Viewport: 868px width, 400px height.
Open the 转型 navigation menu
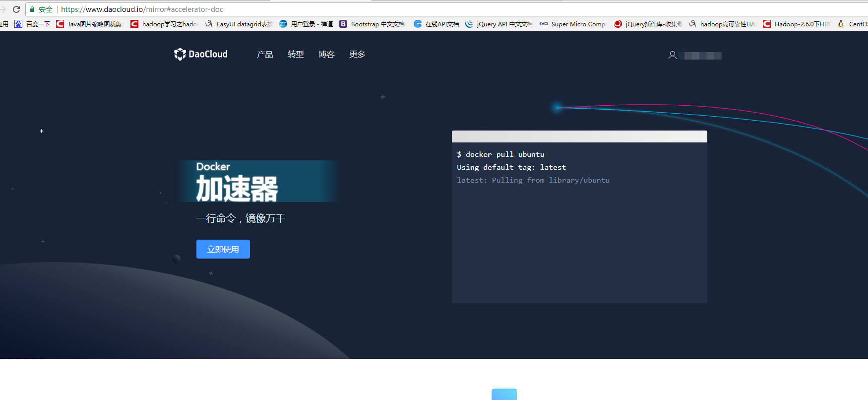(x=296, y=54)
